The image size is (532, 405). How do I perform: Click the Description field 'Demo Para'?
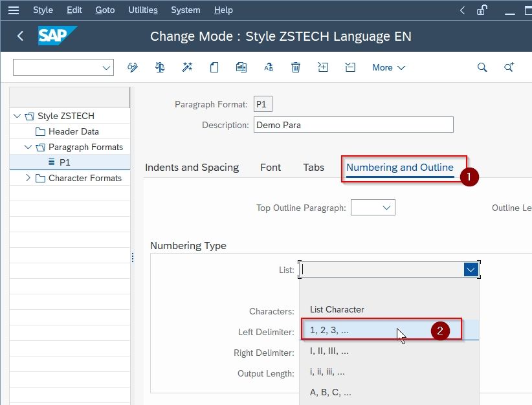pyautogui.click(x=353, y=125)
